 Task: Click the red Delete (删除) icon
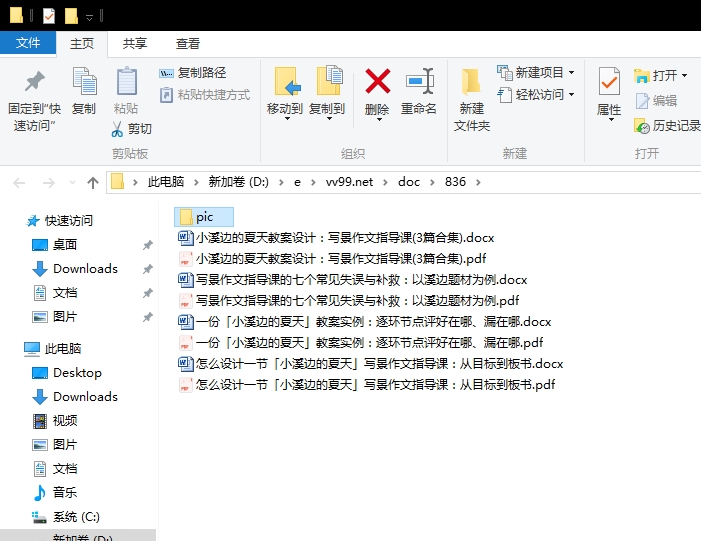click(x=377, y=80)
